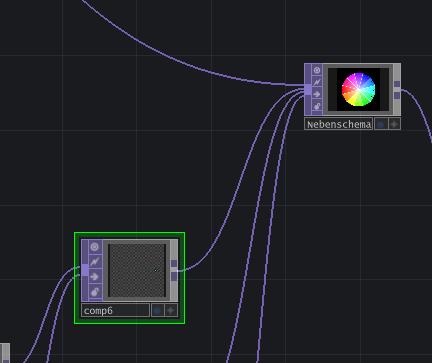Image resolution: width=432 pixels, height=363 pixels.
Task: Toggle the circle viewer flag on Nebenschema
Action: pyautogui.click(x=317, y=70)
